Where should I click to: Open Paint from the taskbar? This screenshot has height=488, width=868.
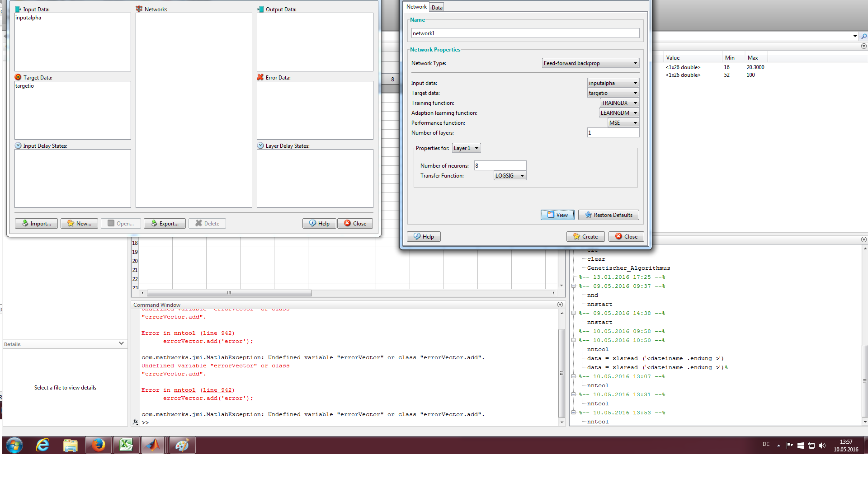pos(182,445)
